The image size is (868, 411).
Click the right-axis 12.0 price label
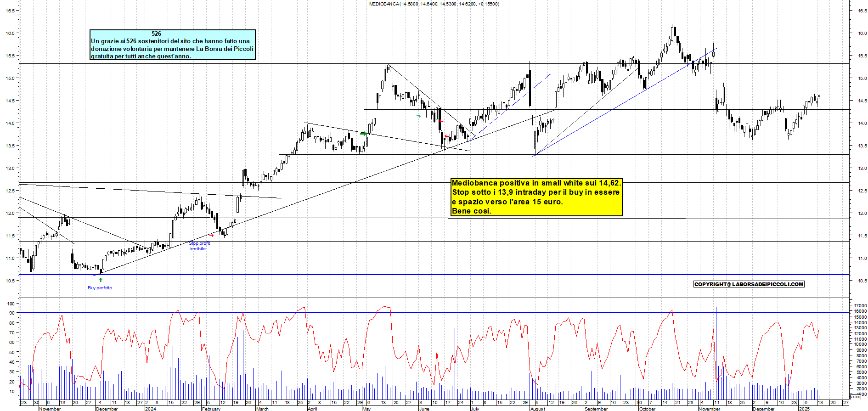[862, 213]
